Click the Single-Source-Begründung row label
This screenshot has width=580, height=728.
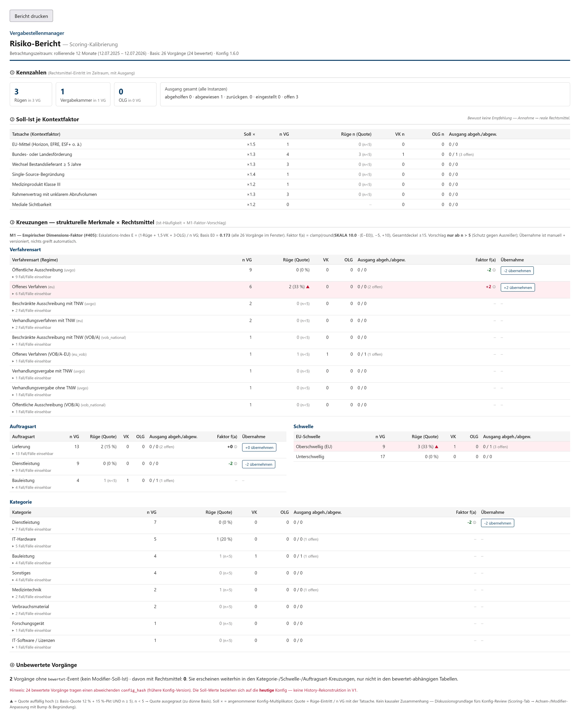[38, 175]
